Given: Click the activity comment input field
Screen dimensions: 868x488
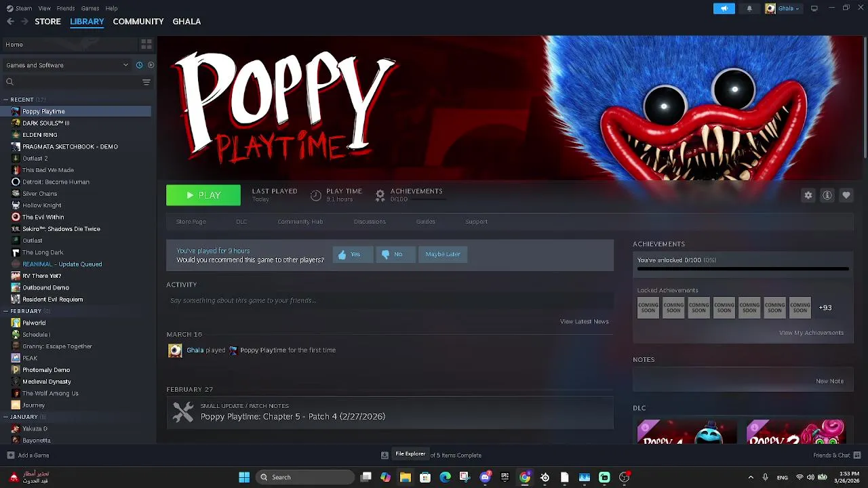Looking at the screenshot, I should pyautogui.click(x=390, y=300).
